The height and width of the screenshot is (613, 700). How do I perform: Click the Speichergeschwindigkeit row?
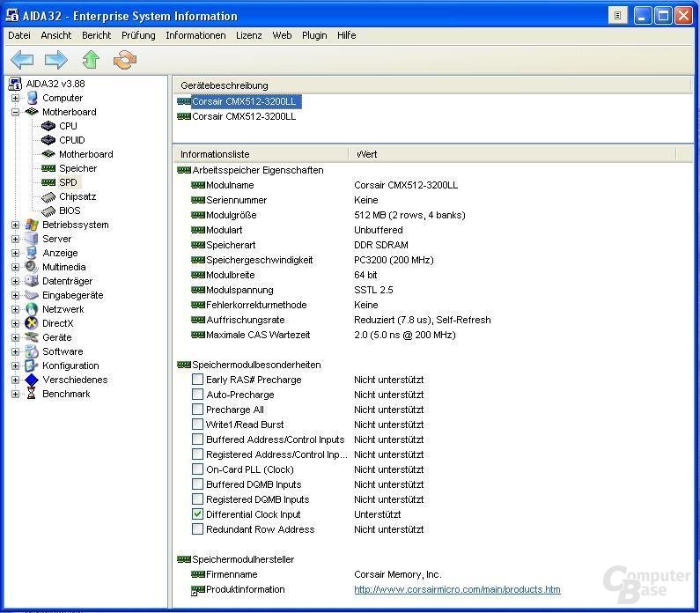(313, 260)
